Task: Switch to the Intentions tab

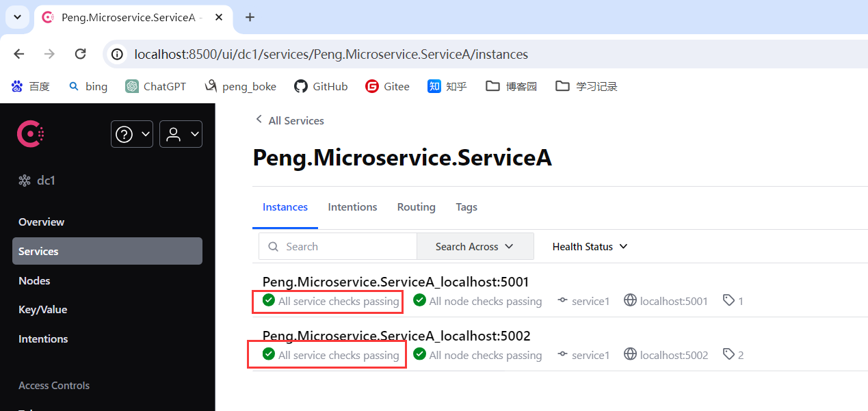Action: click(x=352, y=207)
